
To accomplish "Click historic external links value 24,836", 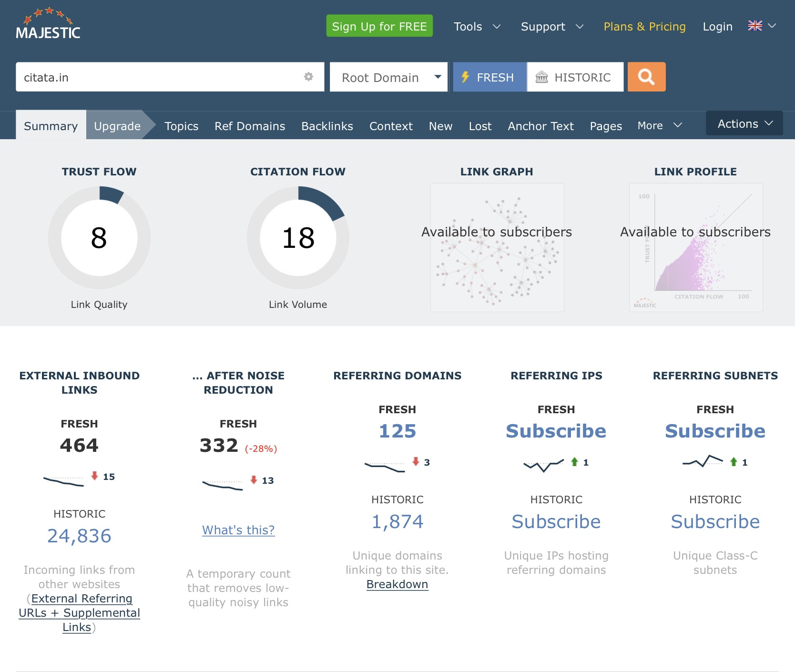I will click(x=79, y=536).
